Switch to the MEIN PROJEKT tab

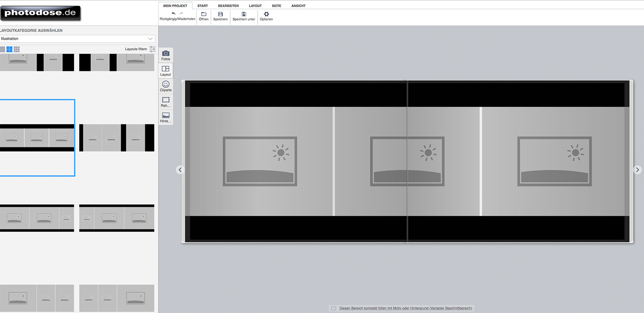pos(175,6)
